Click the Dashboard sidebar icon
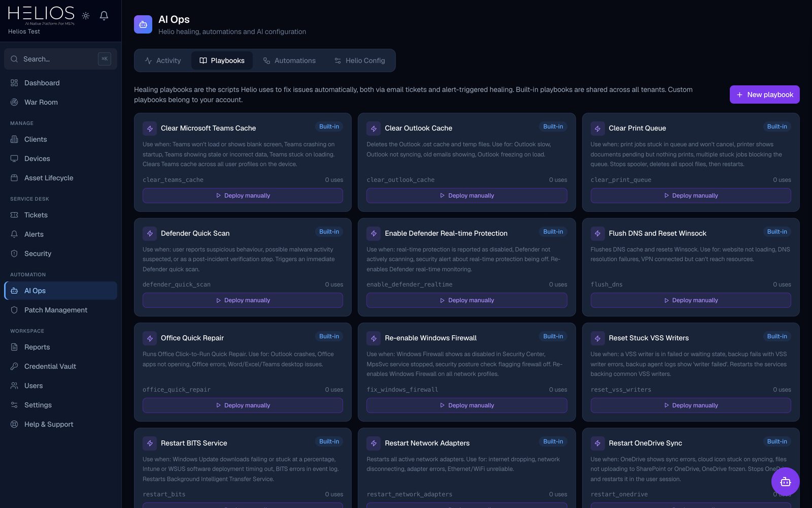 [x=14, y=83]
